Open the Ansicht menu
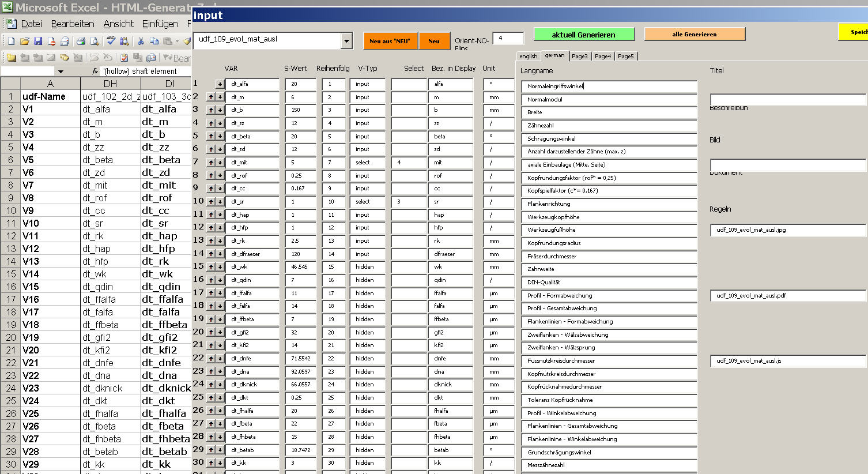 [119, 24]
